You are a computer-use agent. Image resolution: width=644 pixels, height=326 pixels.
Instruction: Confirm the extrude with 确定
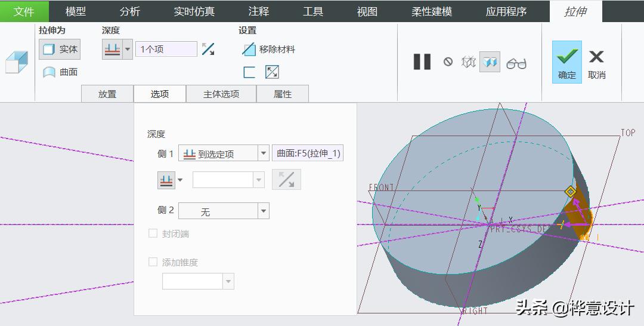pos(567,62)
